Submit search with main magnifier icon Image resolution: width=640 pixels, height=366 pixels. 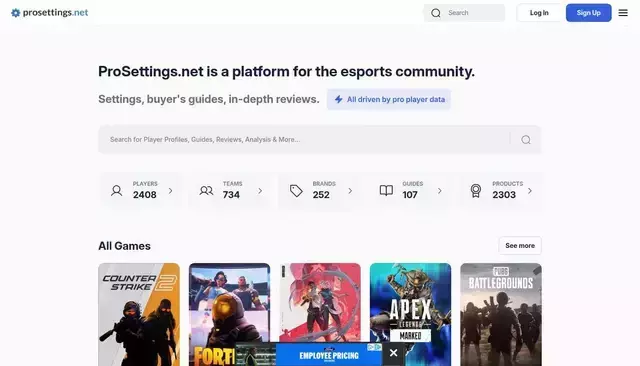526,140
